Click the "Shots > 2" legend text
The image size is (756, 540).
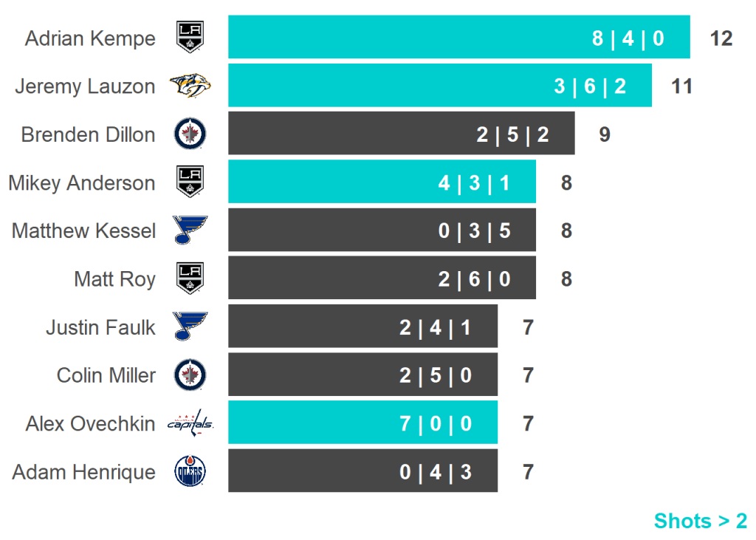tap(700, 521)
